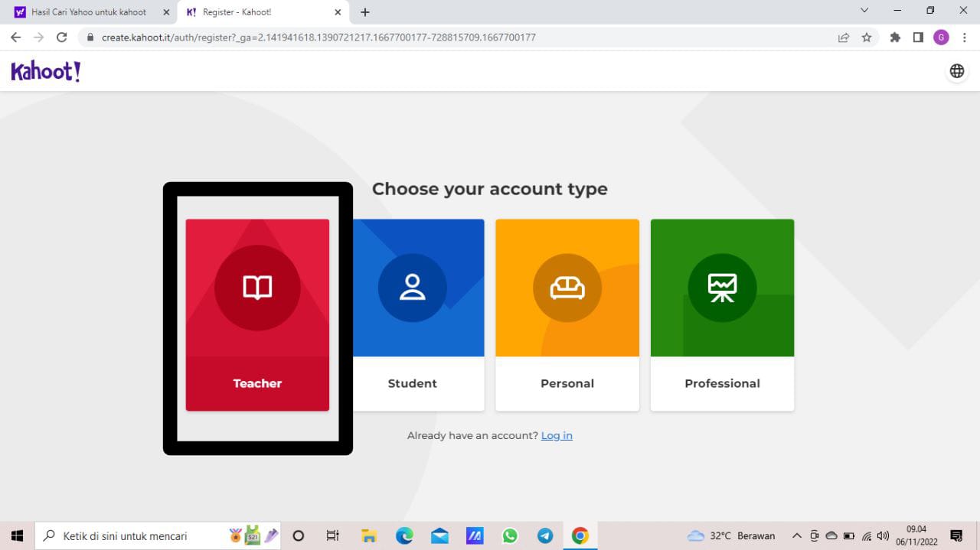Open the Chrome extensions puzzle menu
Screen dimensions: 980x550
(x=895, y=37)
